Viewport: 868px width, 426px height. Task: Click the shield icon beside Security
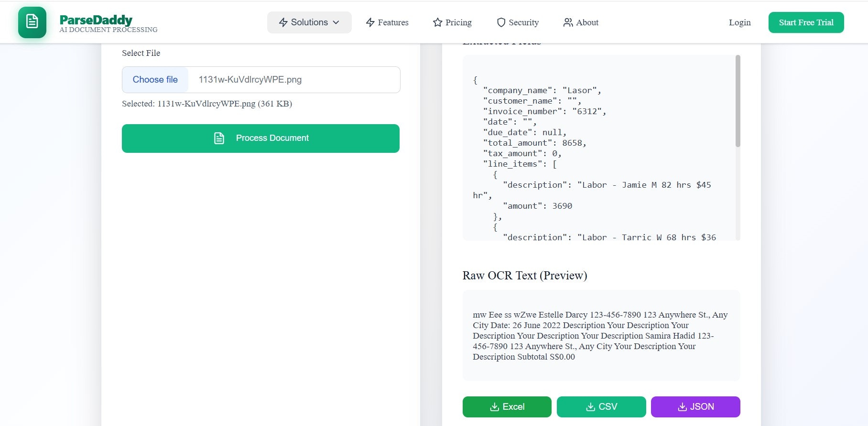501,22
